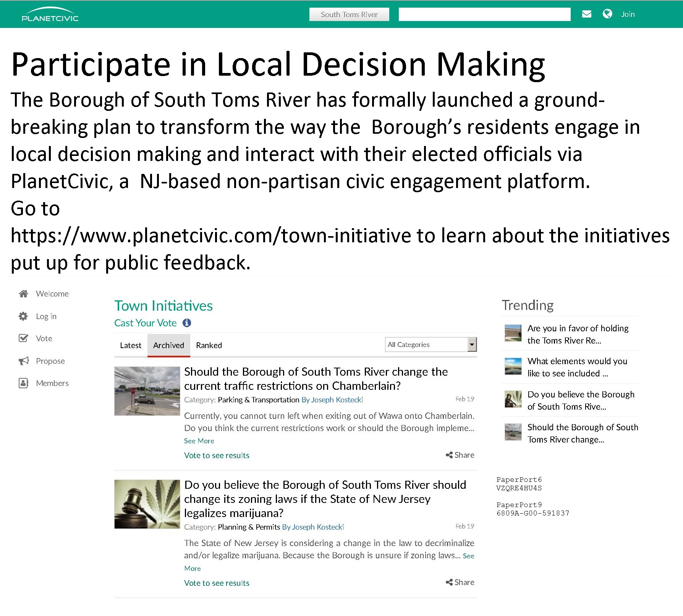Click the Join link in header
This screenshot has width=683, height=616.
[628, 14]
